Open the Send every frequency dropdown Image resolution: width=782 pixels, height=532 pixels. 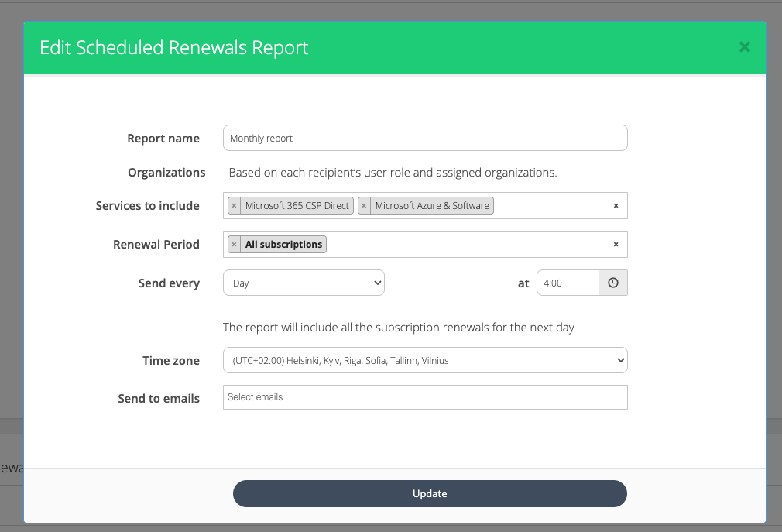pyautogui.click(x=304, y=283)
